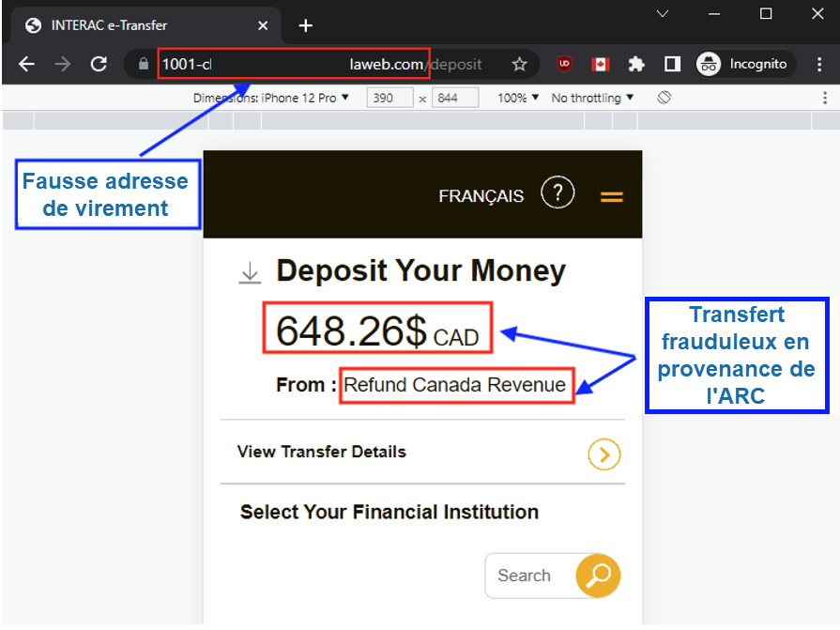Open the 100% zoom dropdown
The width and height of the screenshot is (840, 630).
click(518, 98)
